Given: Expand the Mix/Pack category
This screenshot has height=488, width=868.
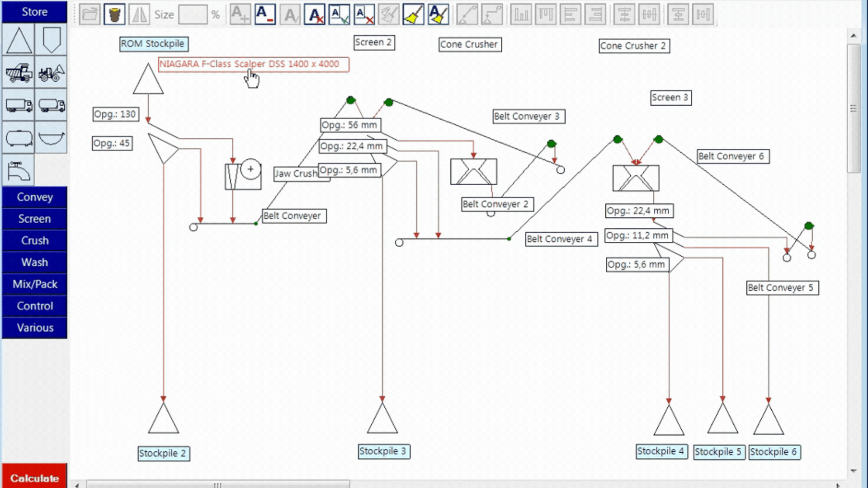Looking at the screenshot, I should 34,284.
